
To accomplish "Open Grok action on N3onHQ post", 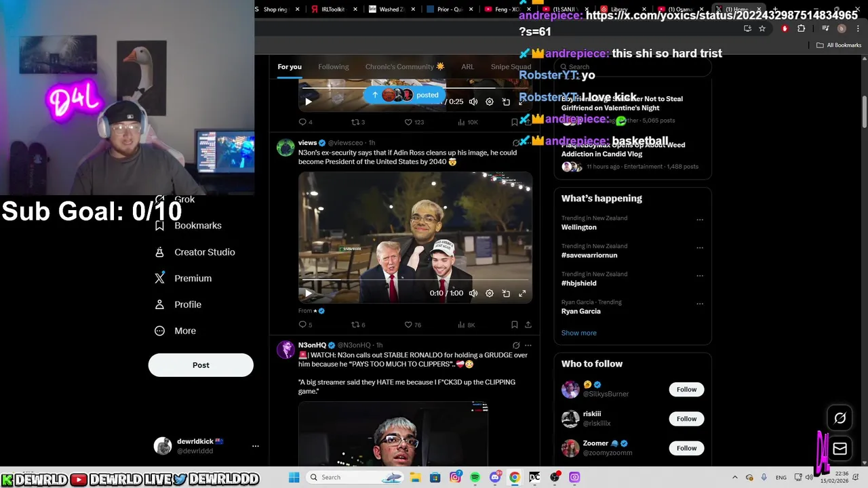I will pyautogui.click(x=516, y=345).
